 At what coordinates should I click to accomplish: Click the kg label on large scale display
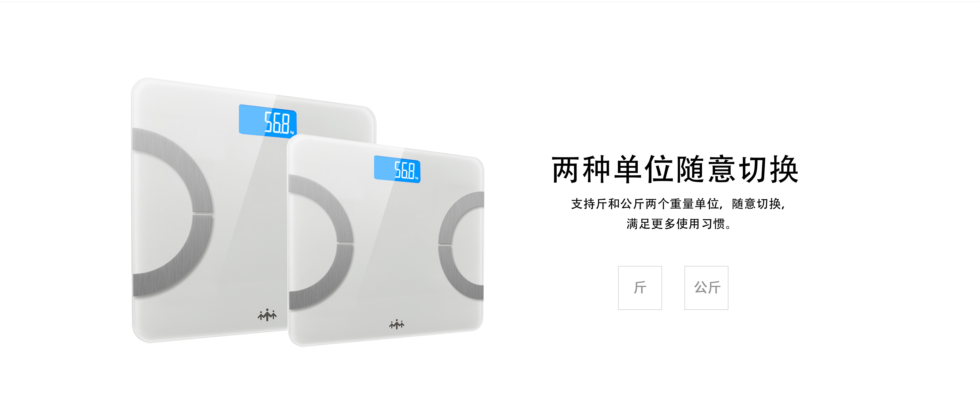click(292, 132)
